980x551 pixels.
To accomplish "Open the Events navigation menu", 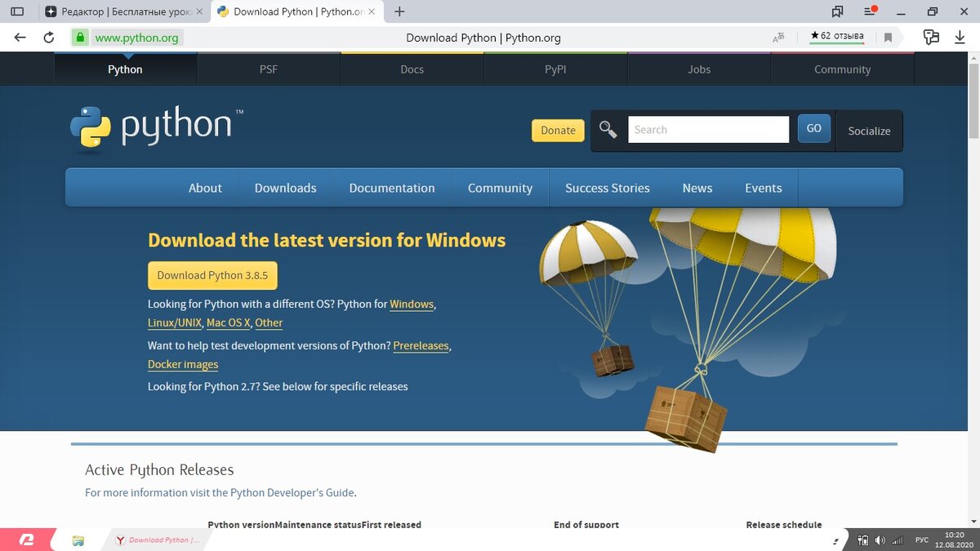I will tap(764, 188).
